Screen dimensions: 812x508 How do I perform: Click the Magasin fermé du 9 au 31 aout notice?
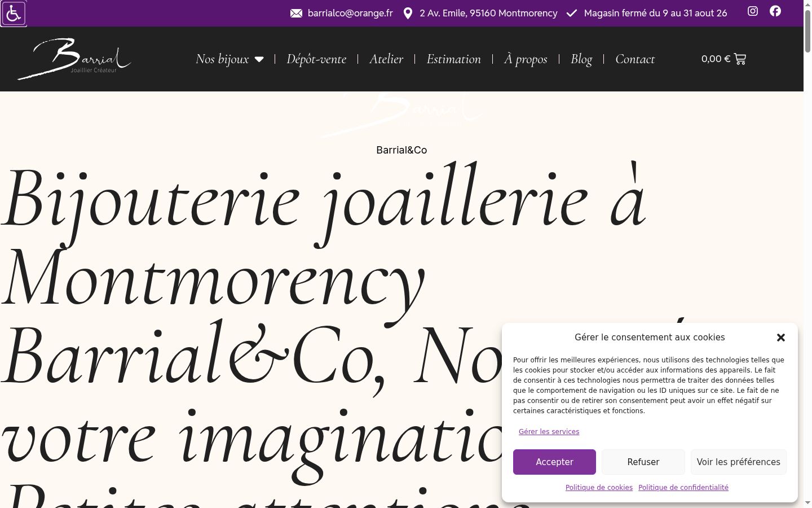tap(655, 13)
